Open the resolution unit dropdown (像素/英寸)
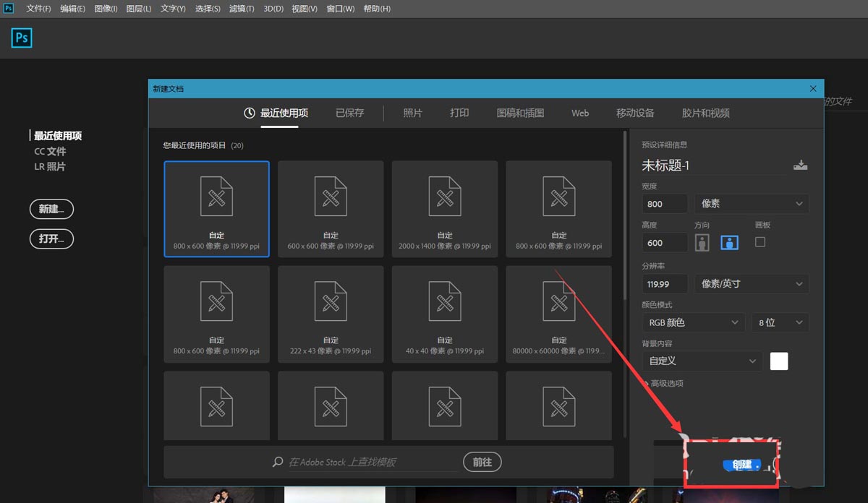 752,284
